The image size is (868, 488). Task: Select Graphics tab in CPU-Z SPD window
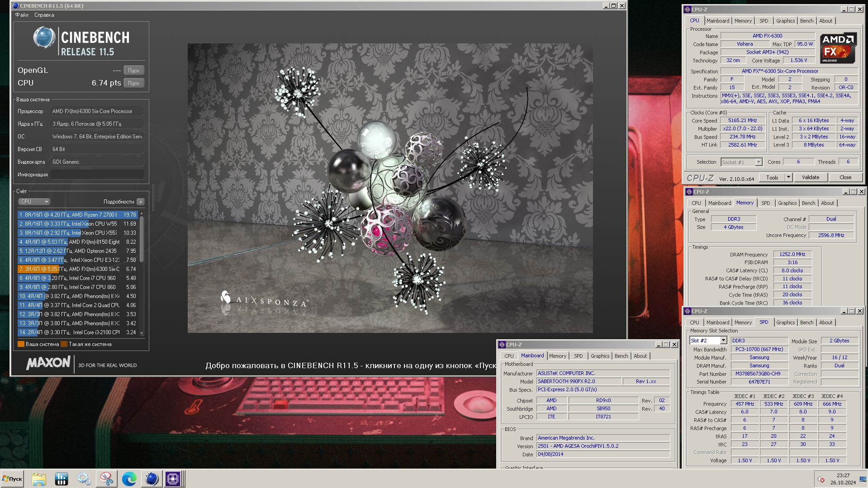pos(785,322)
